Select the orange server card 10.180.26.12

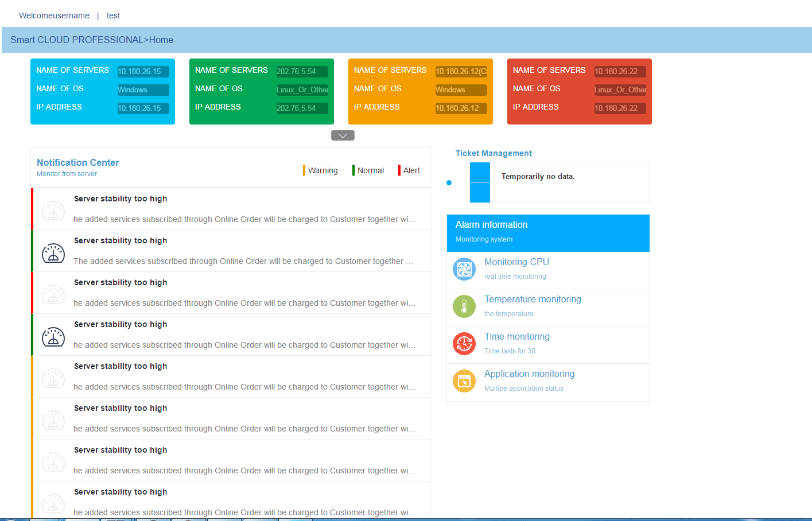point(421,91)
